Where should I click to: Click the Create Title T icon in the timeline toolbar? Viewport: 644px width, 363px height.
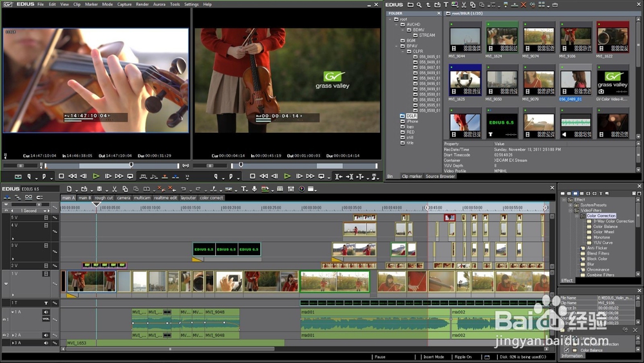click(243, 189)
